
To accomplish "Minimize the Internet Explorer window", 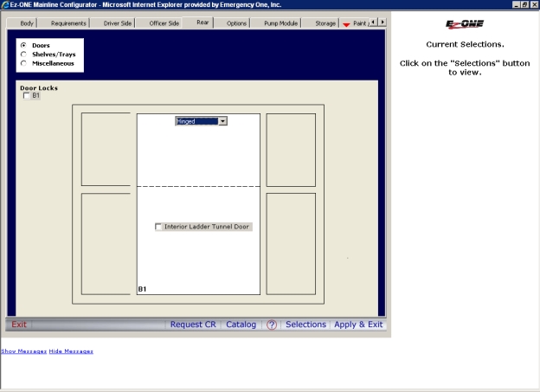I will tap(517, 4).
